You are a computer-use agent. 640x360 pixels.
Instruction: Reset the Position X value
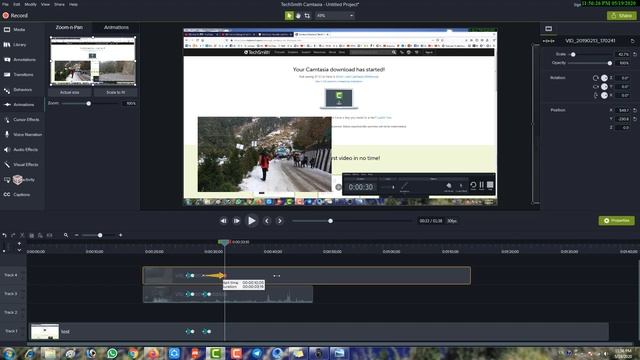(635, 110)
